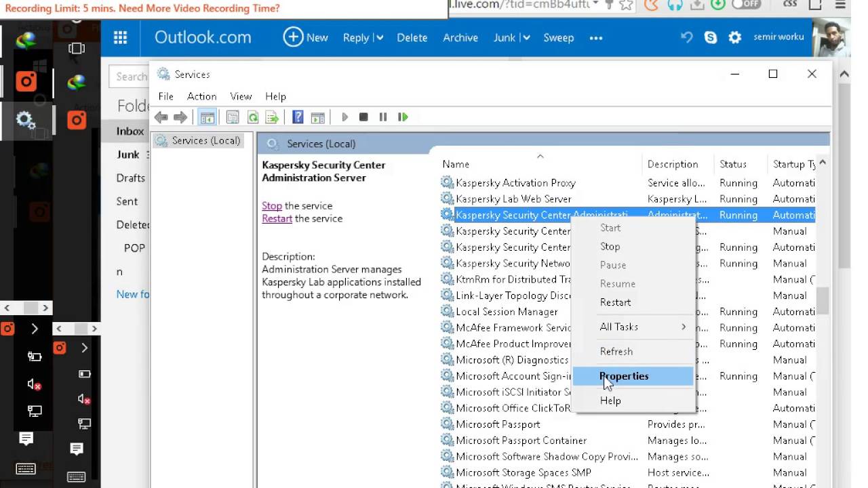Toggle Show/Hide Console Tree toolbar icon
The height and width of the screenshot is (488, 868).
click(207, 117)
